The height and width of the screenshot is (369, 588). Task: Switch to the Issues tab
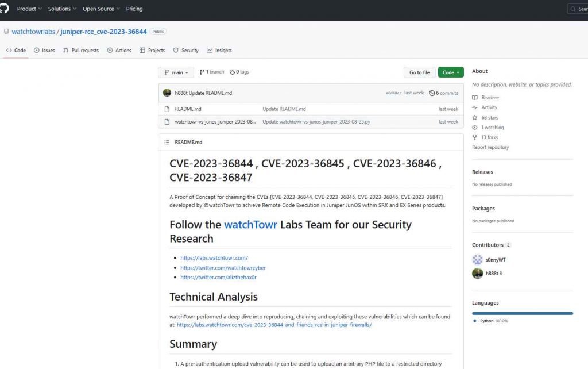coord(44,51)
